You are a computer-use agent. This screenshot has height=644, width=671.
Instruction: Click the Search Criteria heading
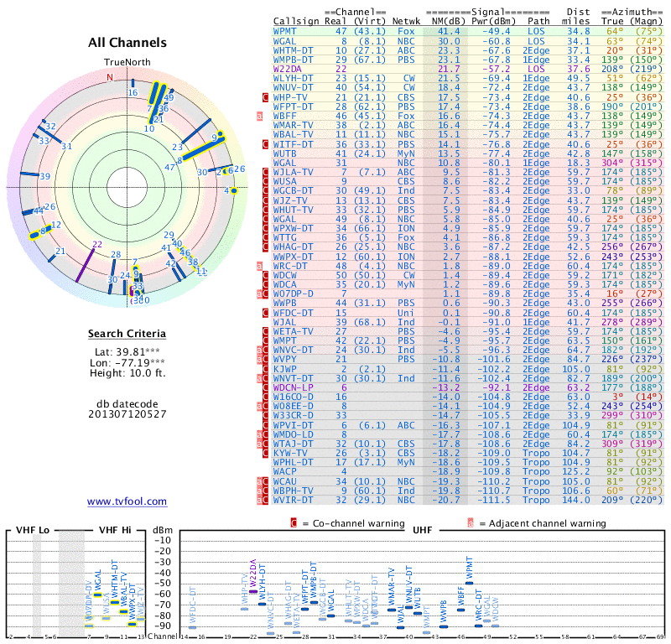(127, 335)
